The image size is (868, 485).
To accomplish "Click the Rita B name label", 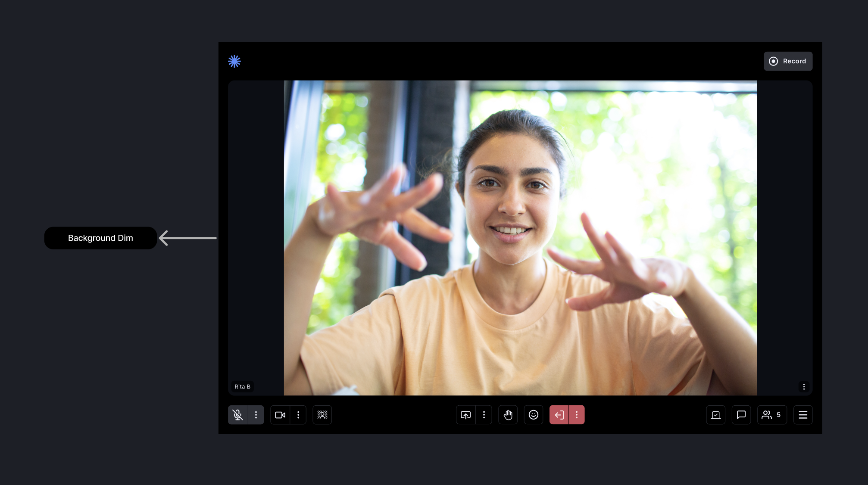I will click(x=242, y=387).
